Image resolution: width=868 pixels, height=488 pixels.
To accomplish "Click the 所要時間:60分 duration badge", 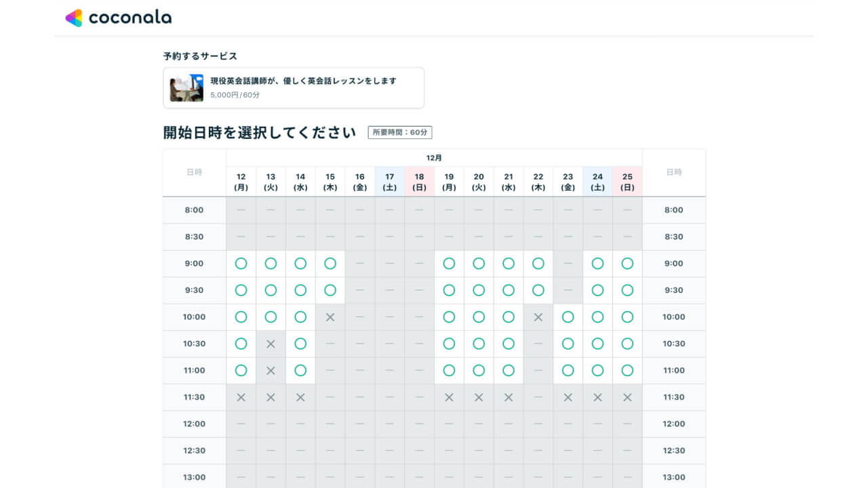I will pos(400,133).
